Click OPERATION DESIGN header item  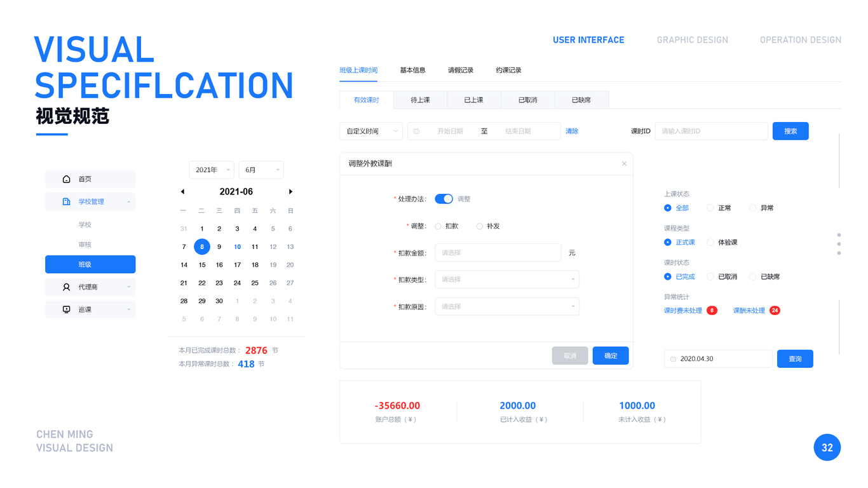(x=801, y=40)
